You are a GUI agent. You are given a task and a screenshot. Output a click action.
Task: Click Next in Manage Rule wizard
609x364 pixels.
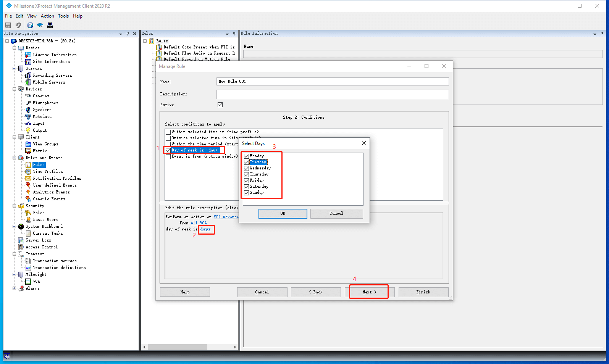coord(369,292)
